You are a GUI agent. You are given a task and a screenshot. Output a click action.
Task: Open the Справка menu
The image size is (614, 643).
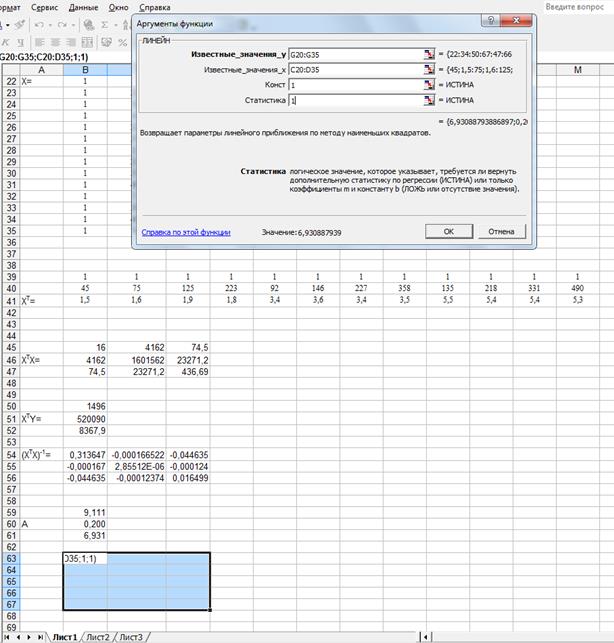(155, 7)
